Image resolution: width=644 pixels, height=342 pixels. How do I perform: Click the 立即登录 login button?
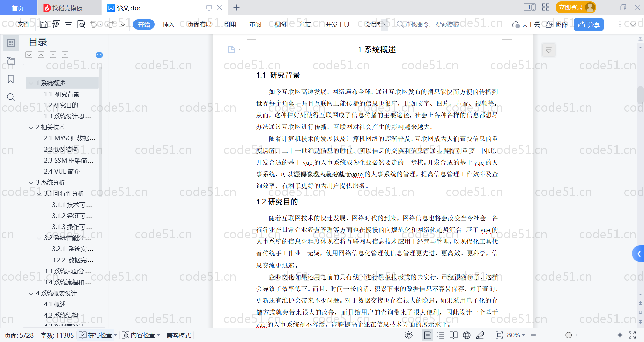575,7
